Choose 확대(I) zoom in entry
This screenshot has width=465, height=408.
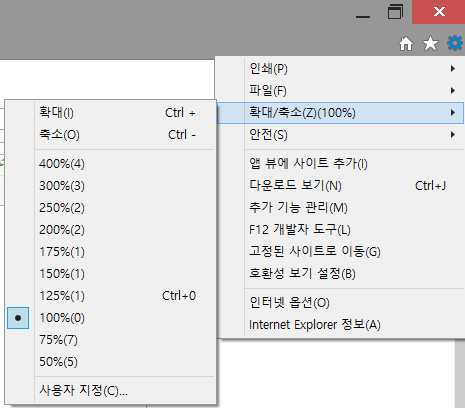pyautogui.click(x=110, y=113)
